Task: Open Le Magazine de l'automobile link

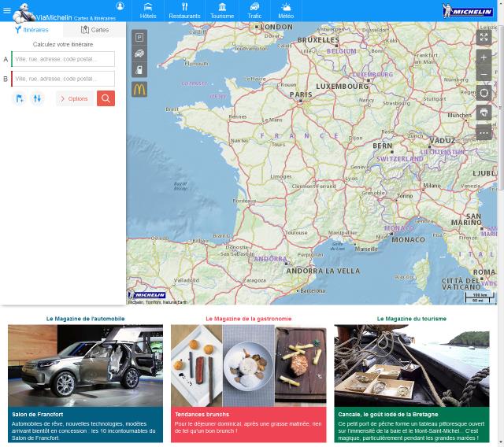Action: click(86, 319)
